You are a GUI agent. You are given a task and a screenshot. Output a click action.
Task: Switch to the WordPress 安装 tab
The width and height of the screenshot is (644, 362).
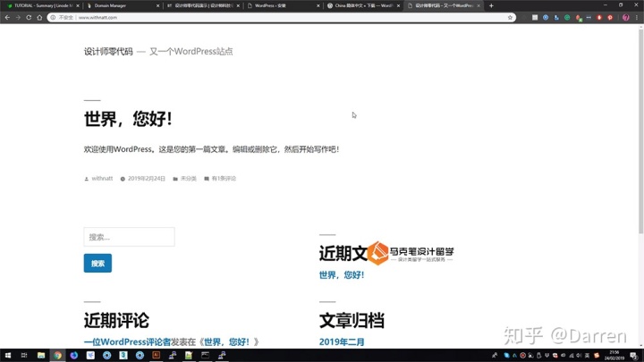(282, 5)
